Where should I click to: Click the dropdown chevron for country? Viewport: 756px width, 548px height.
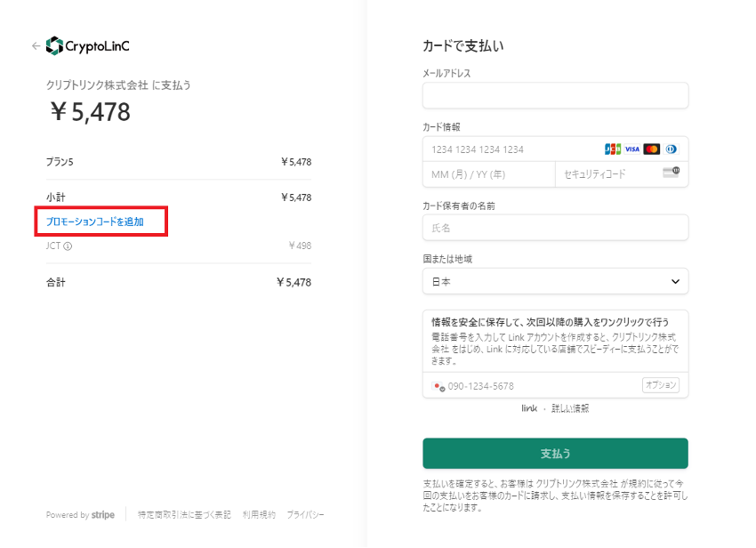point(675,281)
